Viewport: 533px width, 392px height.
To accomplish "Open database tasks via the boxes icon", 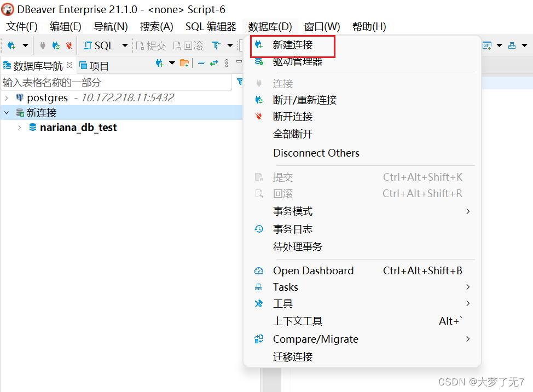I will point(512,45).
